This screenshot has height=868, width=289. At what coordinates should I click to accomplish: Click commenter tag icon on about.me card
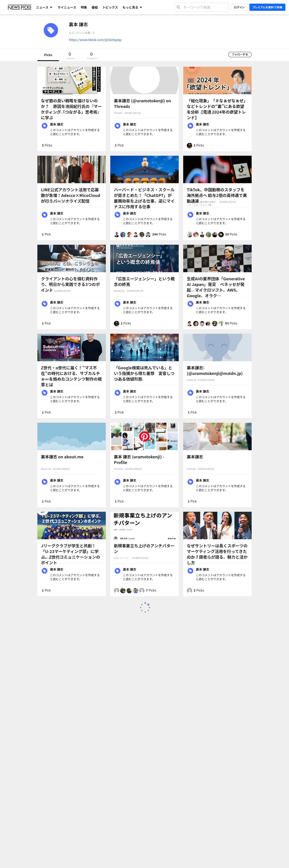point(44,482)
